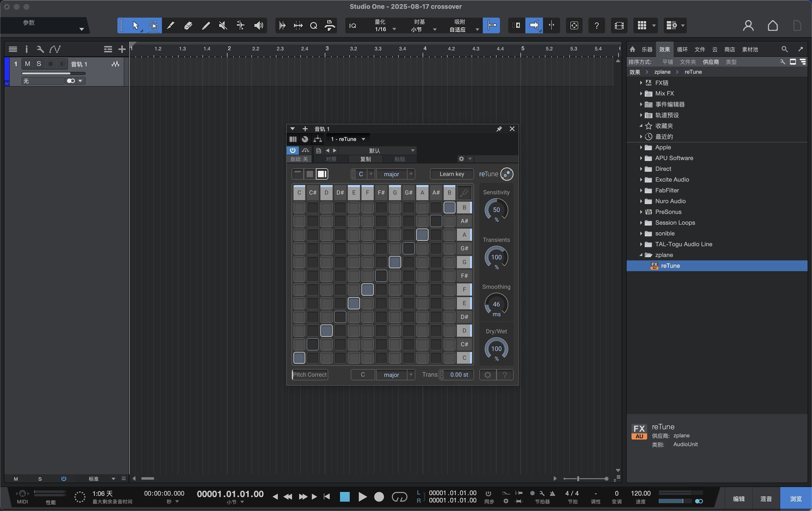Adjust the Sensitivity knob
This screenshot has height=511, width=812.
497,210
